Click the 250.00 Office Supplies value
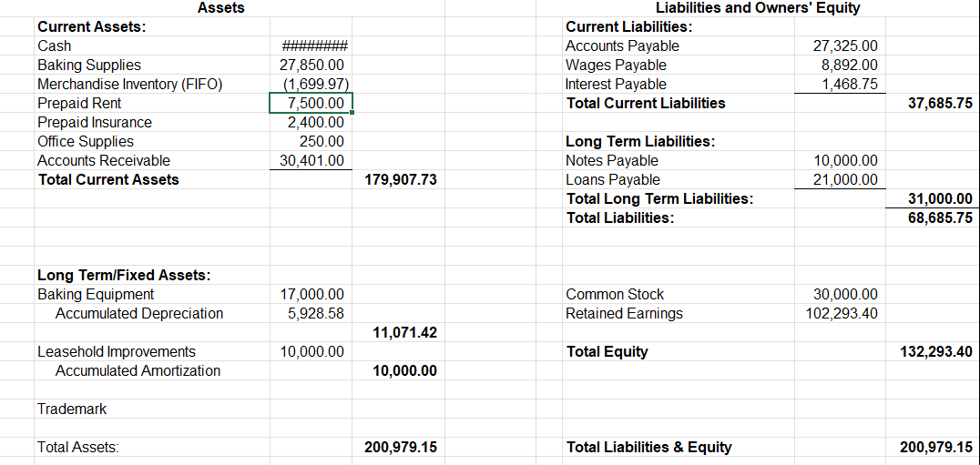 click(322, 142)
